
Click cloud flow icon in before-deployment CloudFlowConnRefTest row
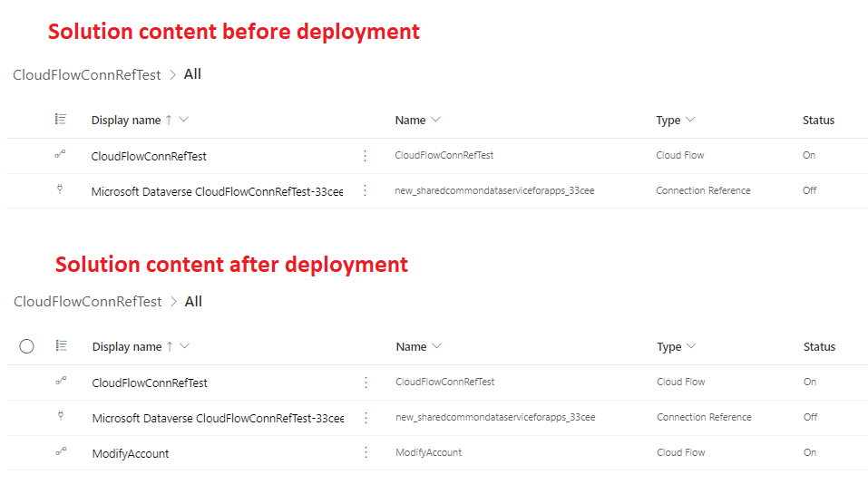point(60,155)
